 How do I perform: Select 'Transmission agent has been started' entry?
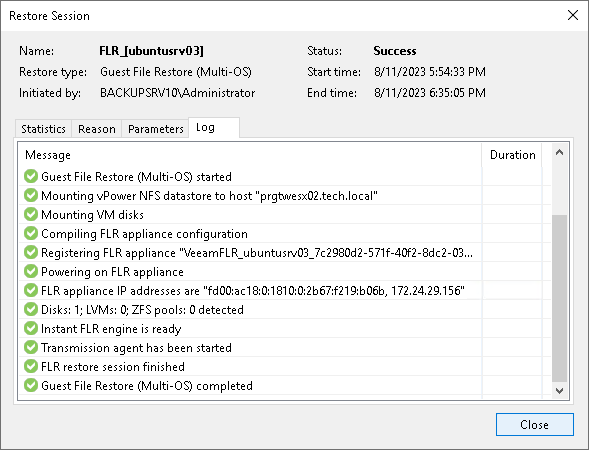point(285,347)
